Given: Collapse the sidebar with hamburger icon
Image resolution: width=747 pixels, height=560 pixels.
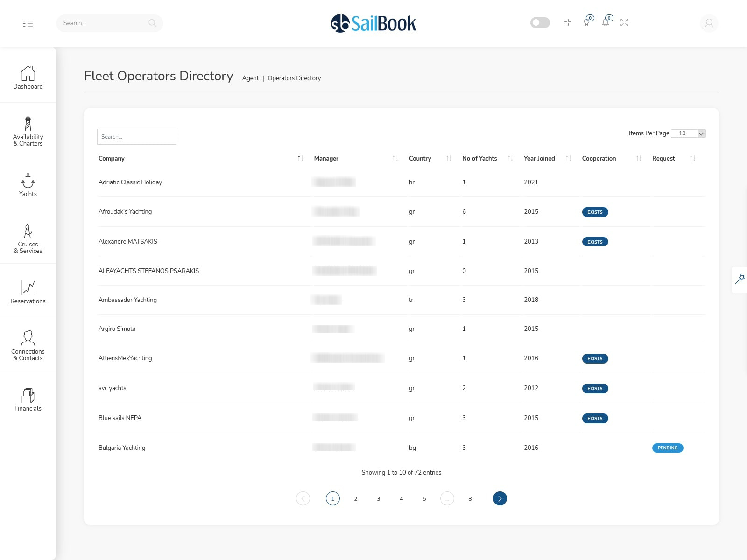Looking at the screenshot, I should coord(28,23).
